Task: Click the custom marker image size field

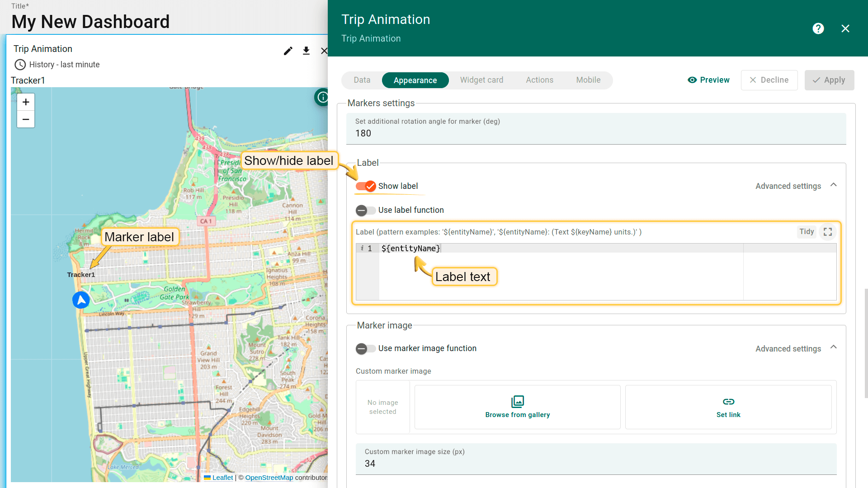Action: (596, 459)
